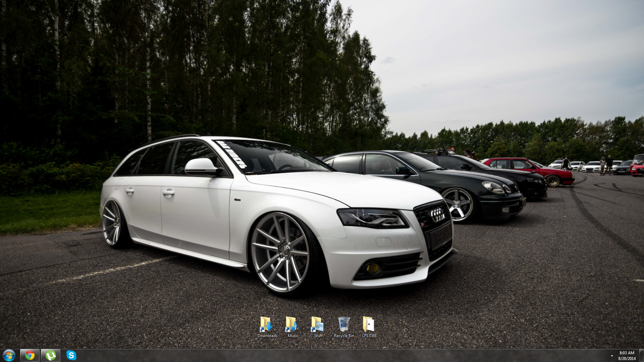This screenshot has width=644, height=362.
Task: Click the 'Music' text label
Action: click(293, 336)
